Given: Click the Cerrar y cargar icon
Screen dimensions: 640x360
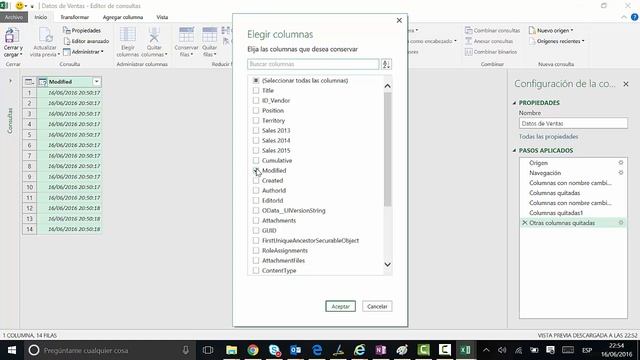Looking at the screenshot, I should click(x=12, y=36).
